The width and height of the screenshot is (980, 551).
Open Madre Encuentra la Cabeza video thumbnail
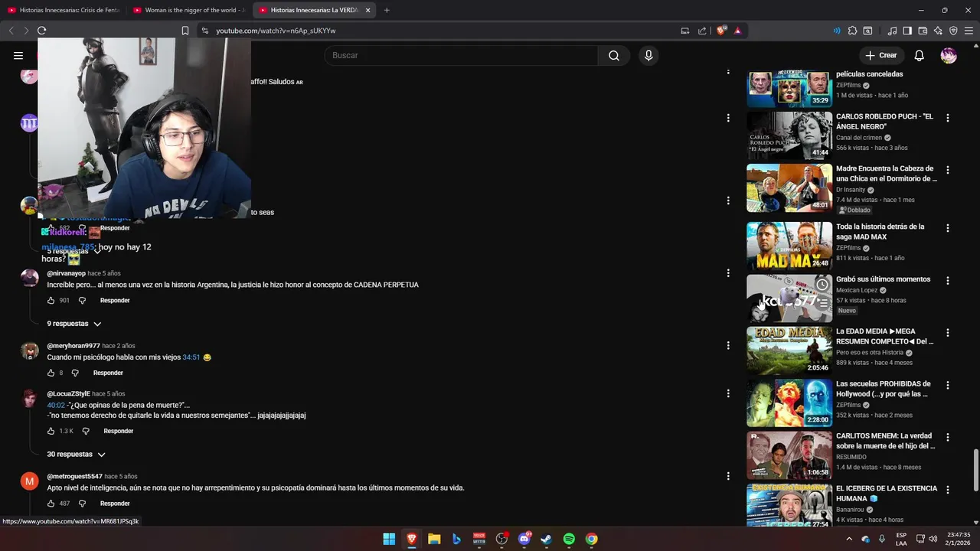[789, 187]
